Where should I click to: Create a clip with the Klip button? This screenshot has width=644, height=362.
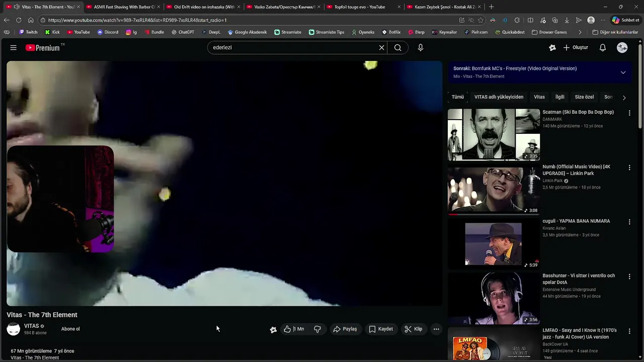point(414,329)
